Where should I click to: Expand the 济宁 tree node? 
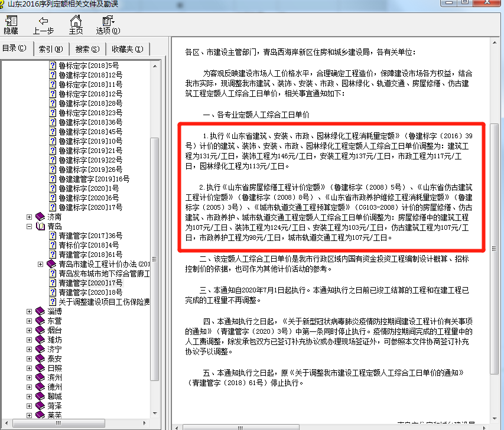point(30,349)
